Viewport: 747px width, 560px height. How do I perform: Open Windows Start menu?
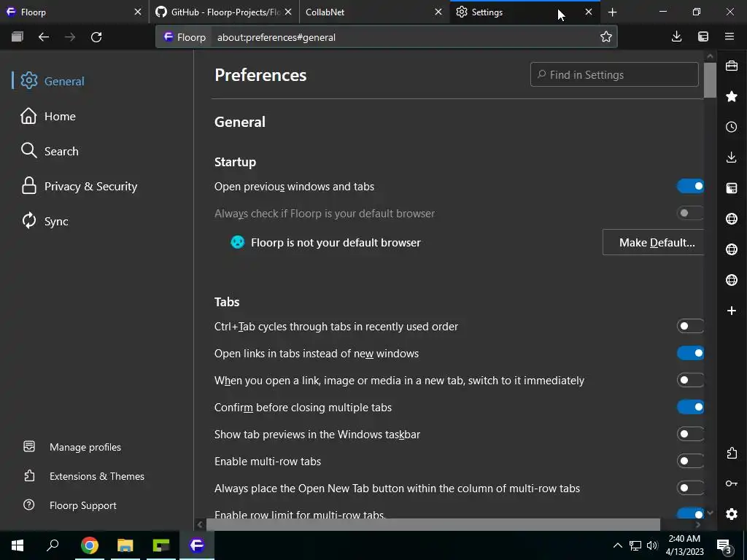tap(18, 545)
